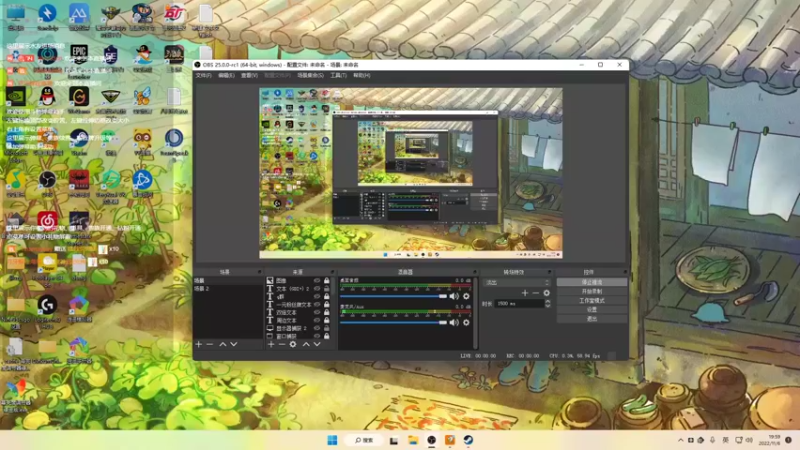This screenshot has width=800, height=450.
Task: Open Mic/Aux settings gear
Action: tap(466, 322)
